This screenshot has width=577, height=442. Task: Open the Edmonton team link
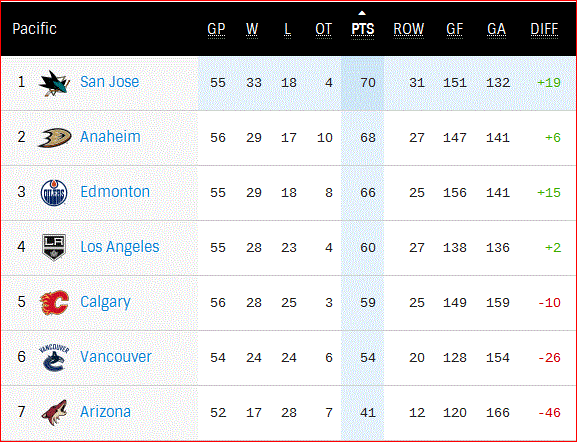tap(115, 192)
